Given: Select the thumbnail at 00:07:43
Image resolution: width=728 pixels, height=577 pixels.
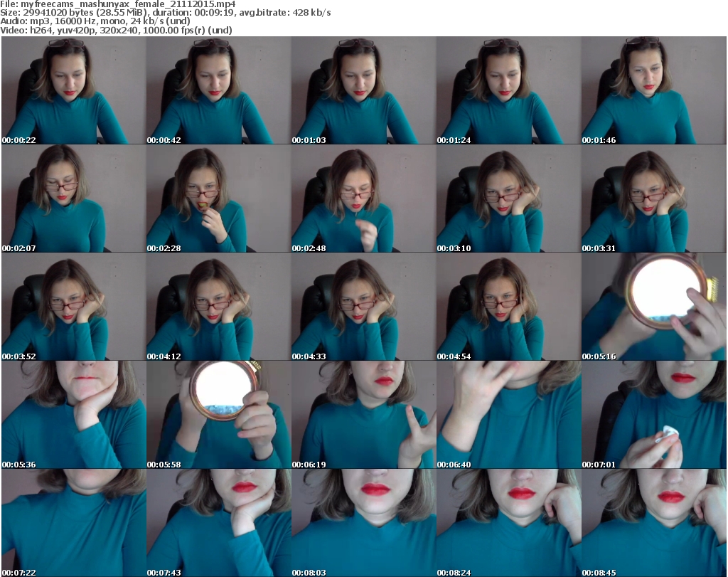Looking at the screenshot, I should 218,523.
